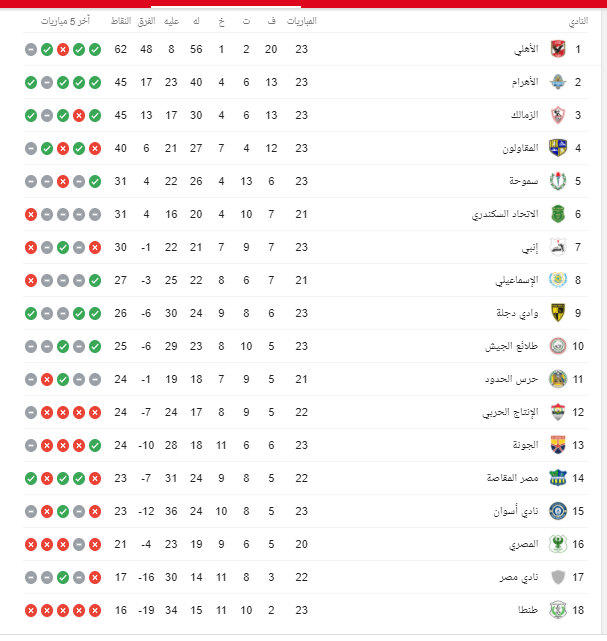Click the Al Ahly club logo

coord(558,49)
